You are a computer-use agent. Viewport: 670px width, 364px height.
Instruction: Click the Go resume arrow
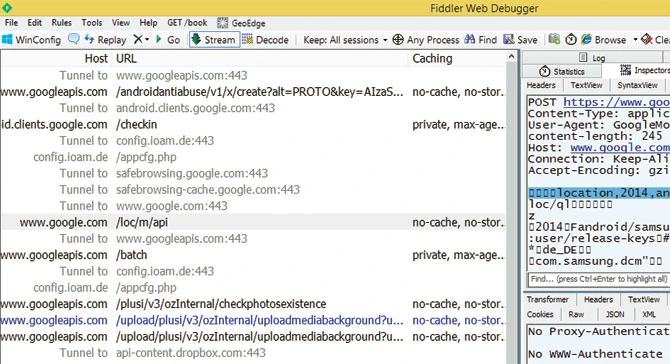(x=159, y=39)
